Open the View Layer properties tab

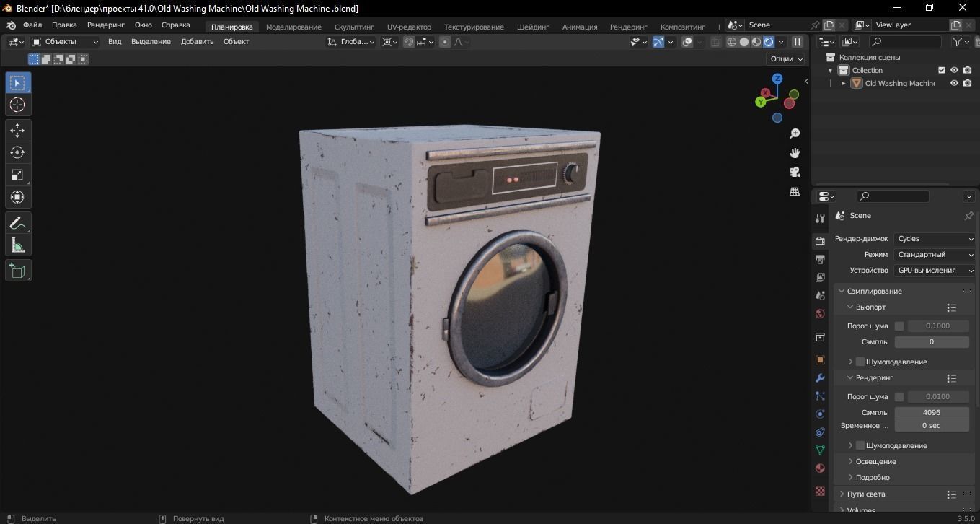(x=820, y=277)
